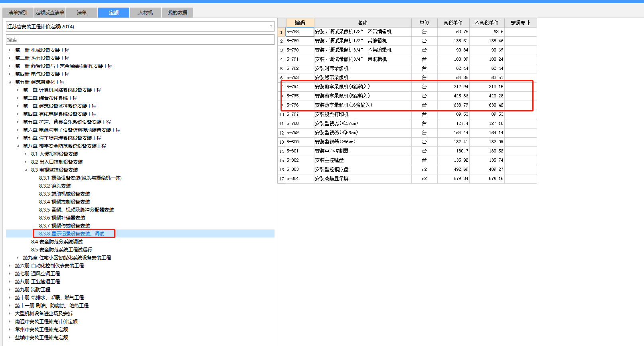Select 8.4 安全防范分系统调试
The height and width of the screenshot is (346, 644).
coord(57,242)
